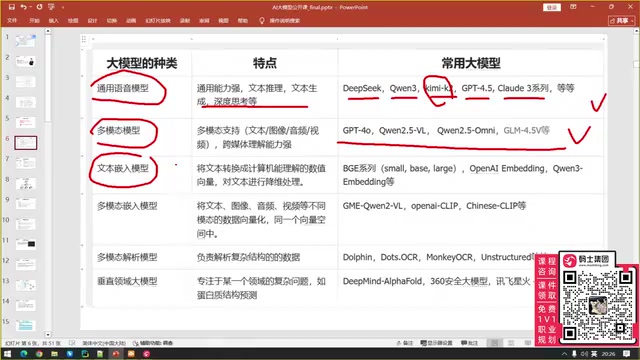
Task: Redo or repeat the last action
Action: coord(39,7)
